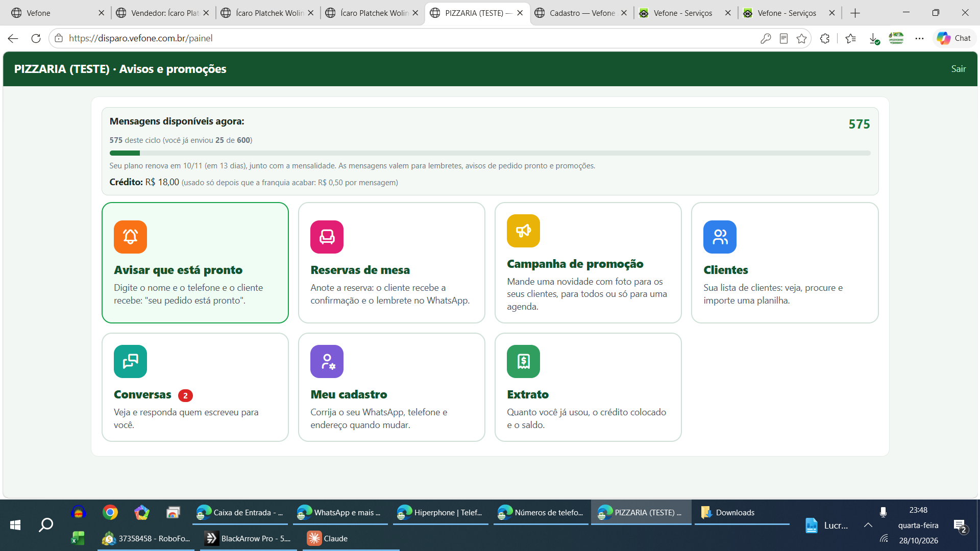Click the red unread badge on Conversas
Image resolution: width=980 pixels, height=551 pixels.
coord(185,395)
